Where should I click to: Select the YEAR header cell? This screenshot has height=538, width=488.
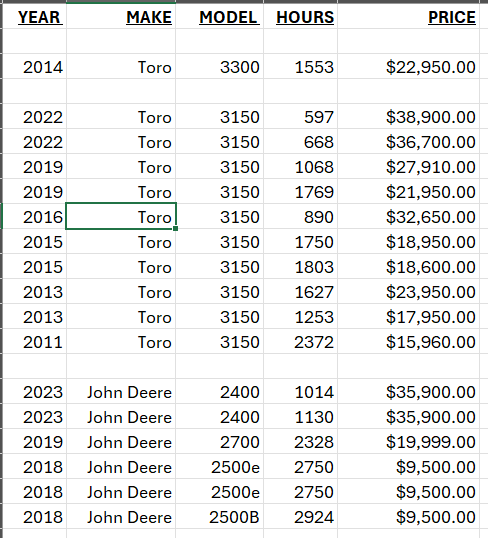point(35,16)
